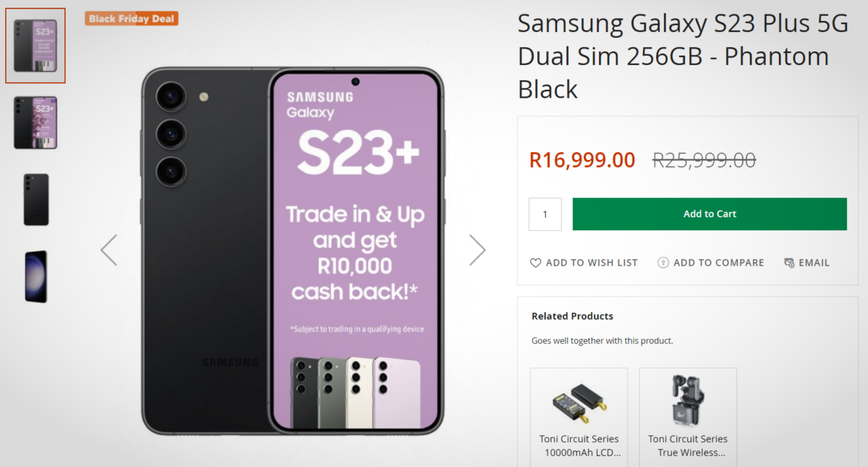Select the first product thumbnail
The image size is (868, 467).
(x=35, y=46)
